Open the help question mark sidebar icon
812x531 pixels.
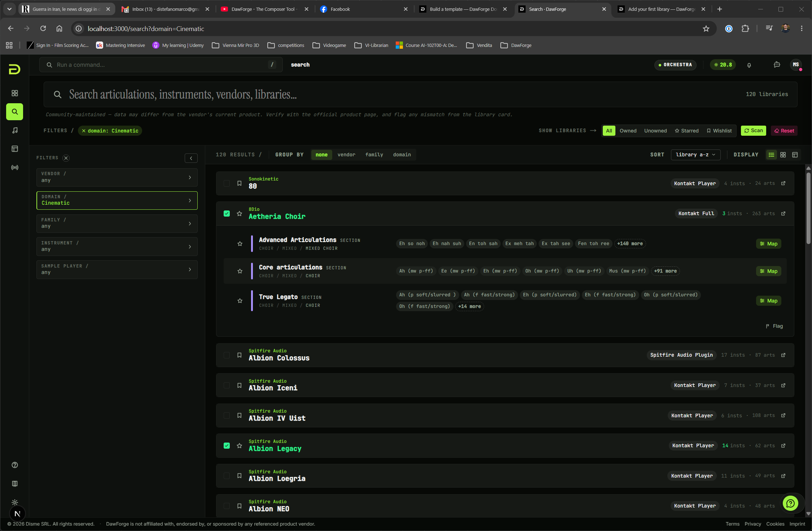click(15, 465)
